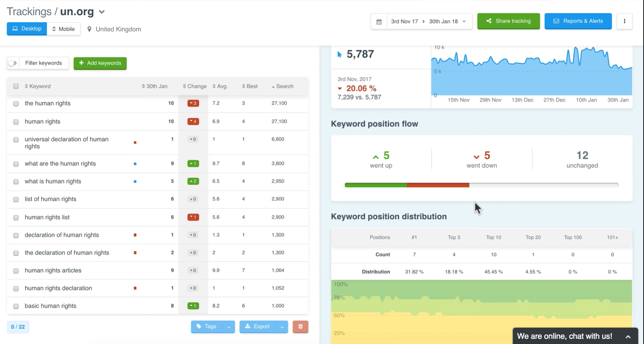Open the un.org tracking dropdown chevron
Viewport: 644px width, 344px height.
[x=102, y=12]
